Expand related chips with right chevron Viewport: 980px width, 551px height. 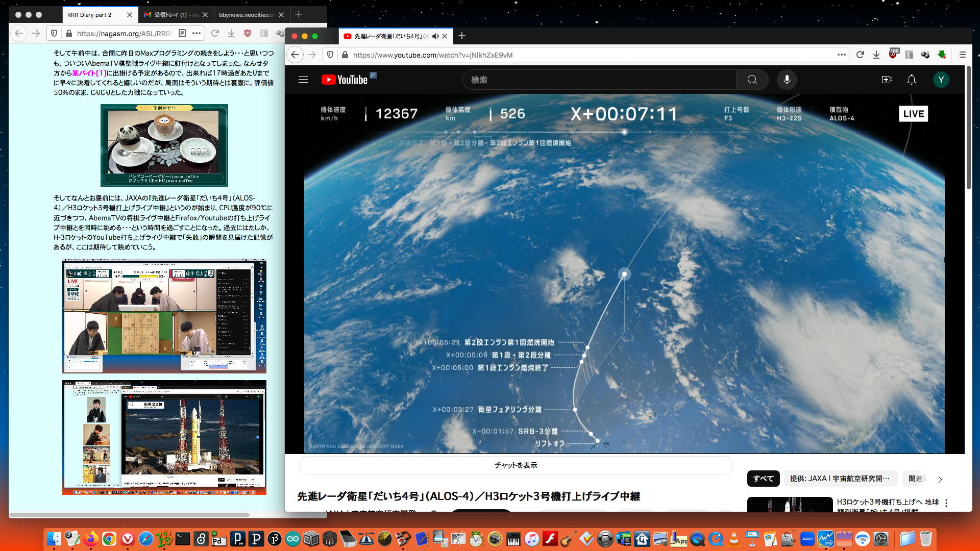tap(940, 479)
